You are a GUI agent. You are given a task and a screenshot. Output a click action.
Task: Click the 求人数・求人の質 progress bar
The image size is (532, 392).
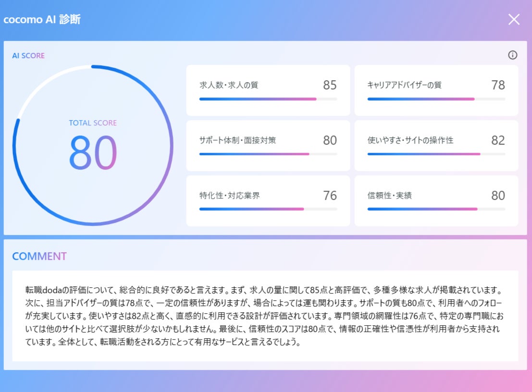[268, 99]
